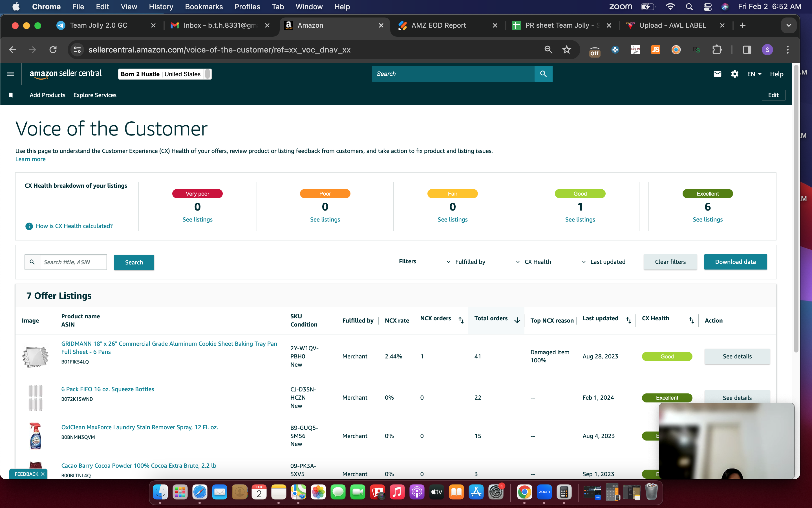Click the Download data button
The image size is (812, 508).
pos(735,262)
